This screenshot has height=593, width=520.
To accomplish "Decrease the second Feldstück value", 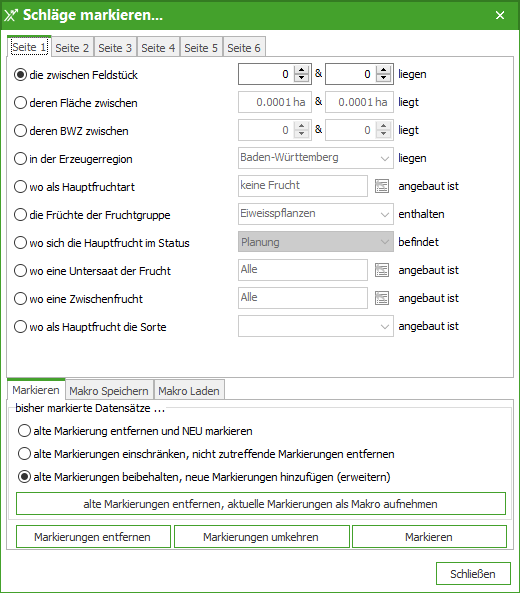I will pyautogui.click(x=383, y=78).
